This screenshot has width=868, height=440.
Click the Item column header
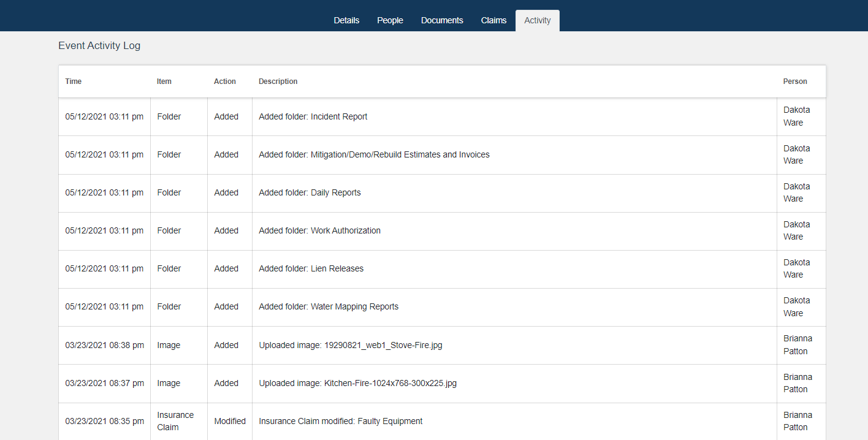click(x=164, y=82)
